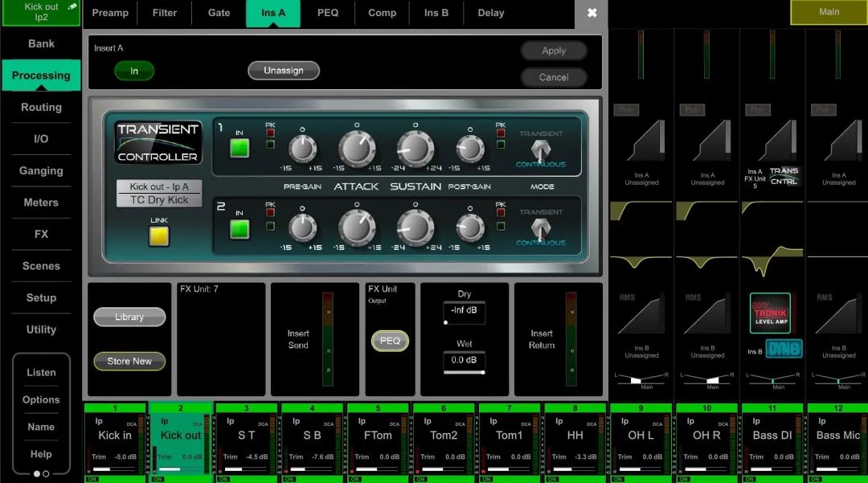Open the Main mix selector

point(829,12)
